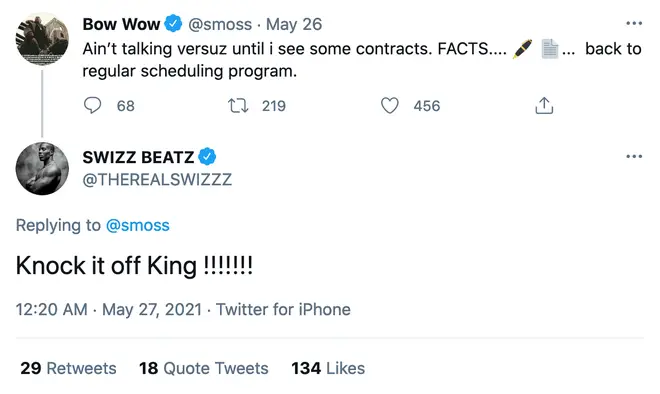Open Bow Wow's profile picture
The image size is (660, 394).
(42, 39)
